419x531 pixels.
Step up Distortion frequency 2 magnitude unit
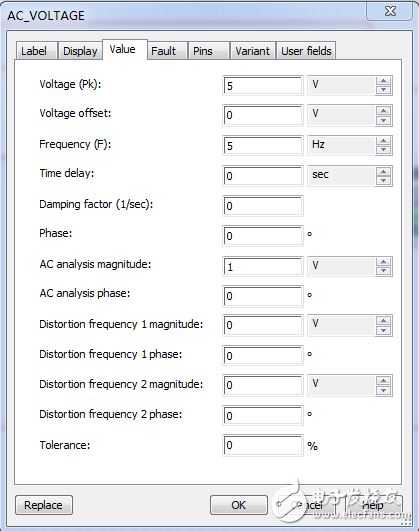coord(383,380)
